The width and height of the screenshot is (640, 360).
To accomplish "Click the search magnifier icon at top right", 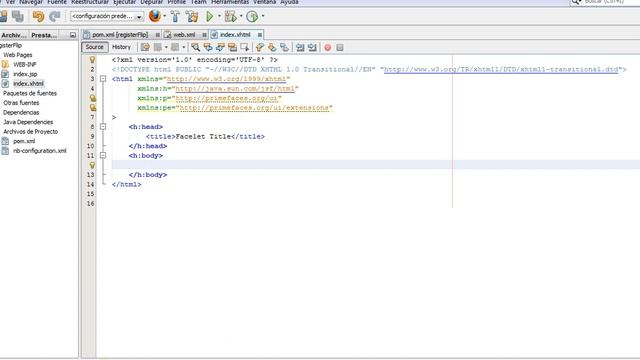I will click(576, 2).
